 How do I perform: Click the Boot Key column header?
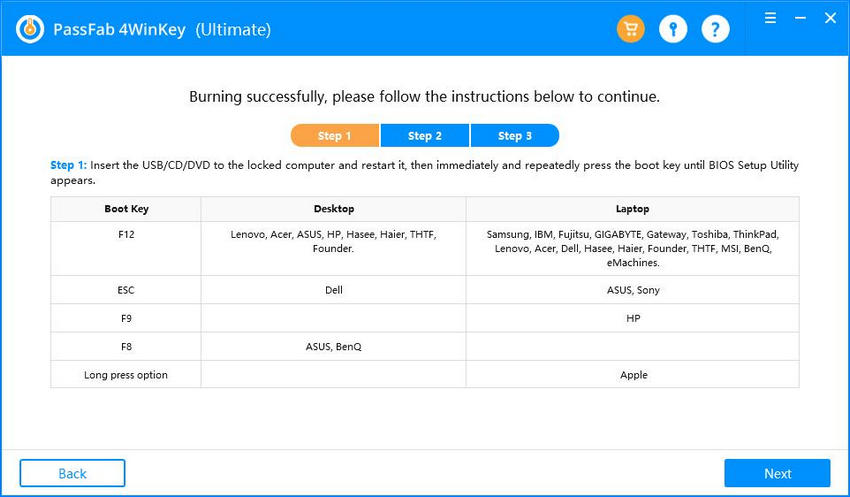coord(126,209)
